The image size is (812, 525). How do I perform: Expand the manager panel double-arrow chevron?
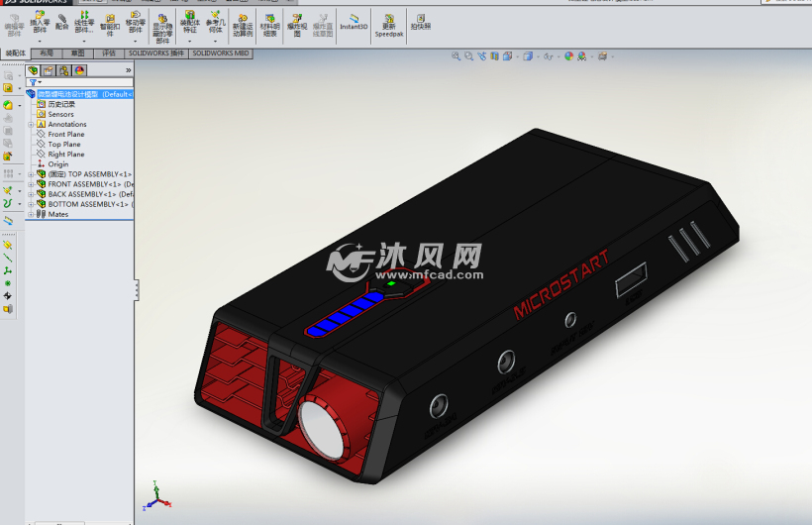click(129, 70)
